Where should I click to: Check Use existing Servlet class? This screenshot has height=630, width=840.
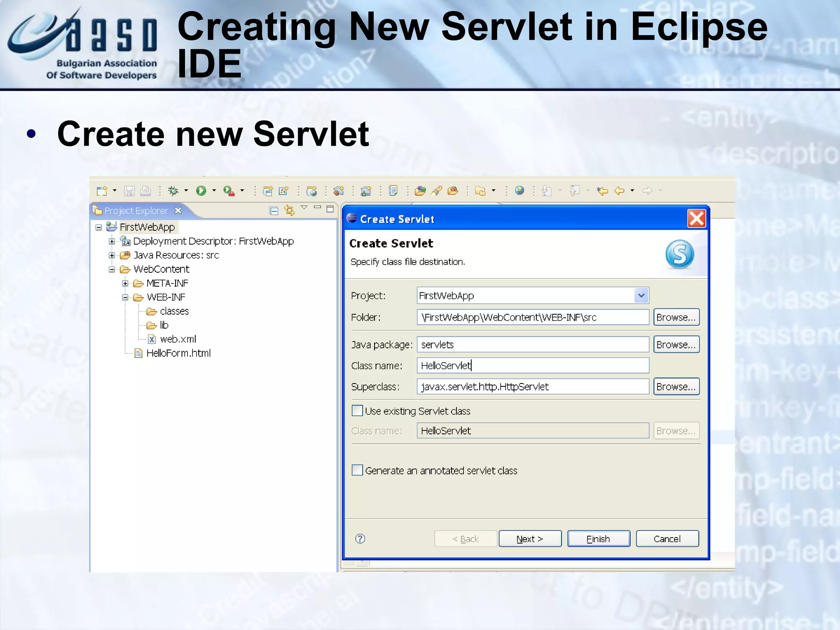[357, 411]
